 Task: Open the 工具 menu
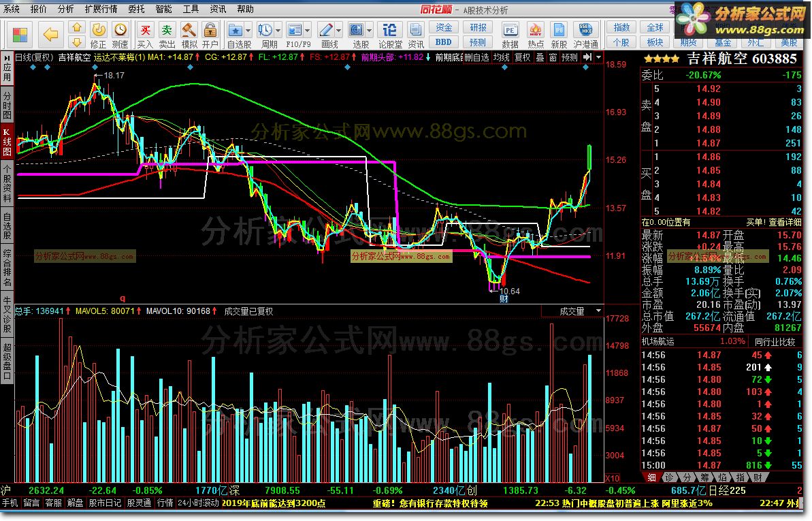(191, 9)
